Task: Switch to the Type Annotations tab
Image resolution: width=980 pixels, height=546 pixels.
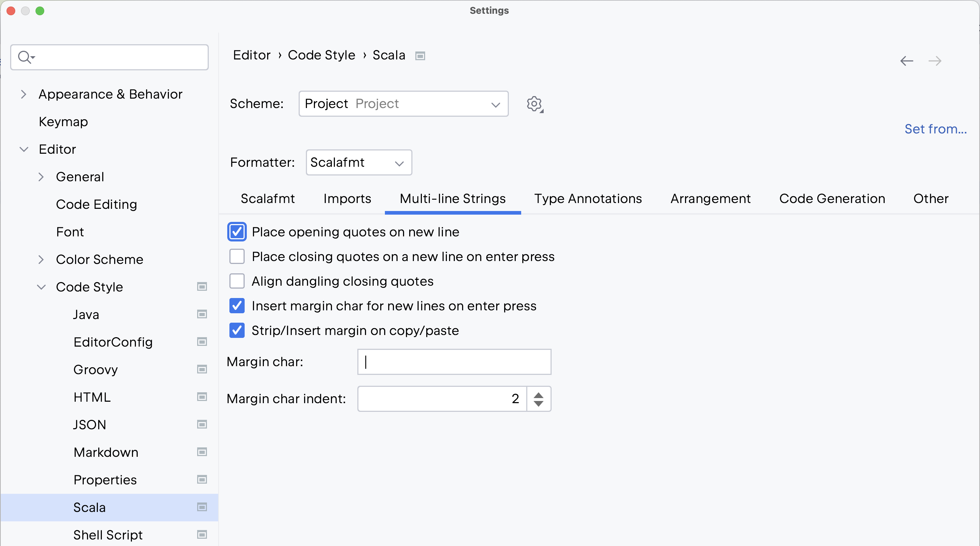Action: tap(587, 198)
